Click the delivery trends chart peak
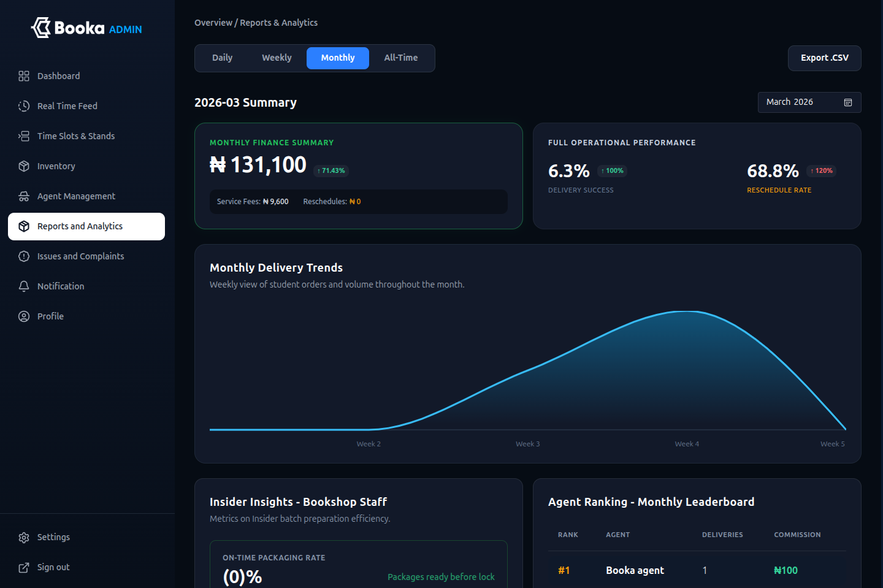The height and width of the screenshot is (588, 883). (687, 312)
